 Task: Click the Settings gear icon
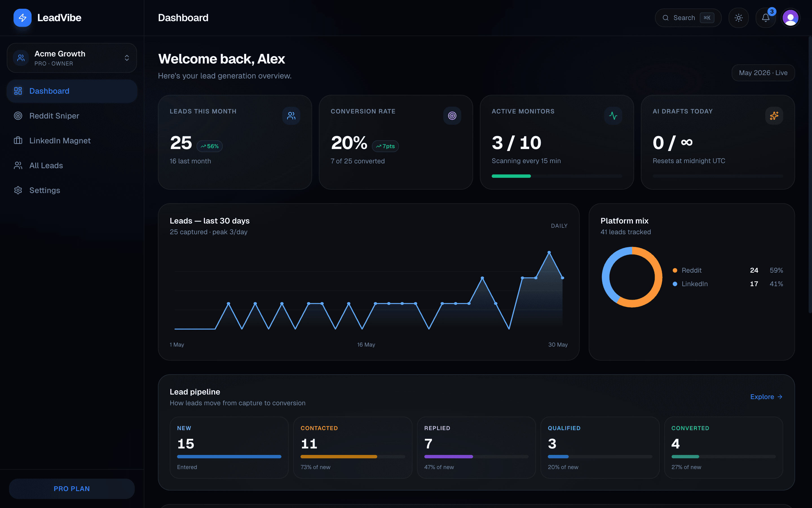tap(18, 190)
